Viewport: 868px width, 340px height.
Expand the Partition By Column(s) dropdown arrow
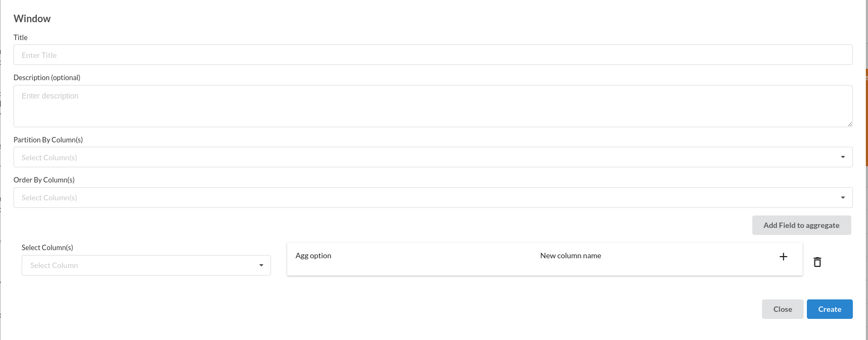[843, 157]
